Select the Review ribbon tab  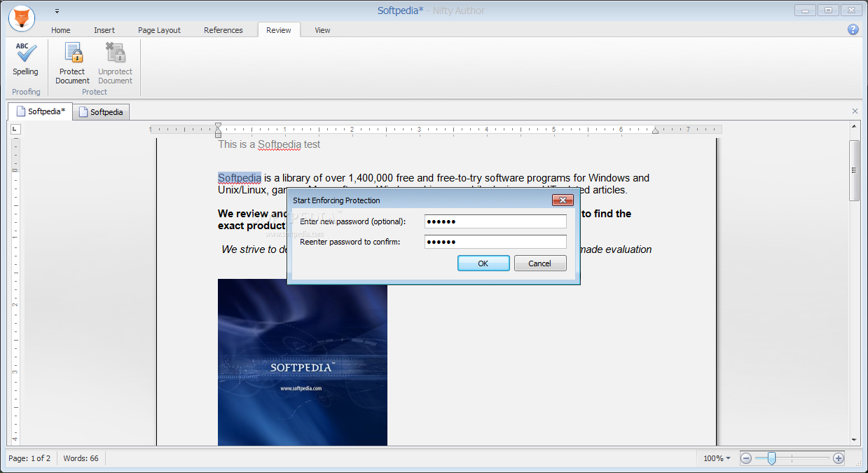point(279,30)
